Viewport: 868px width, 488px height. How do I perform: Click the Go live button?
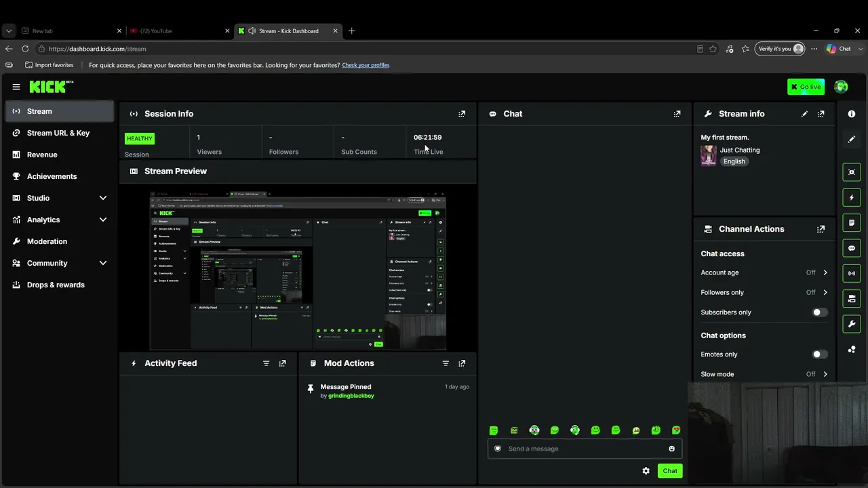[806, 87]
